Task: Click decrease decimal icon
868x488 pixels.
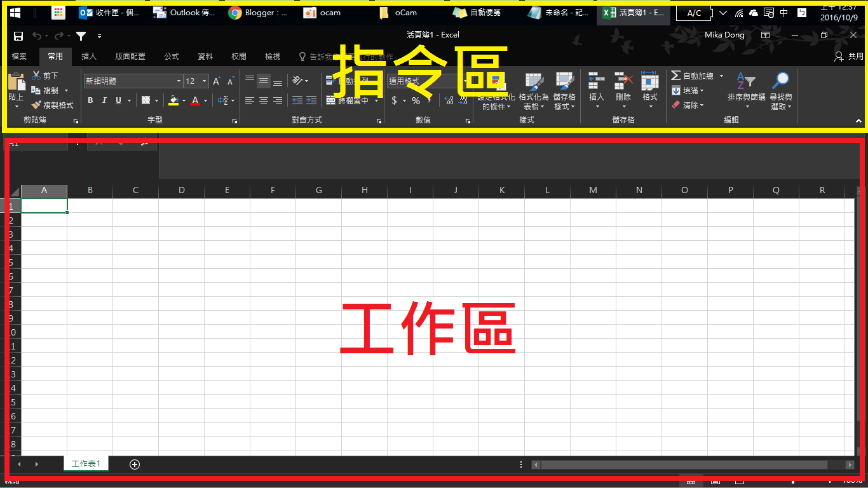Action: click(464, 100)
